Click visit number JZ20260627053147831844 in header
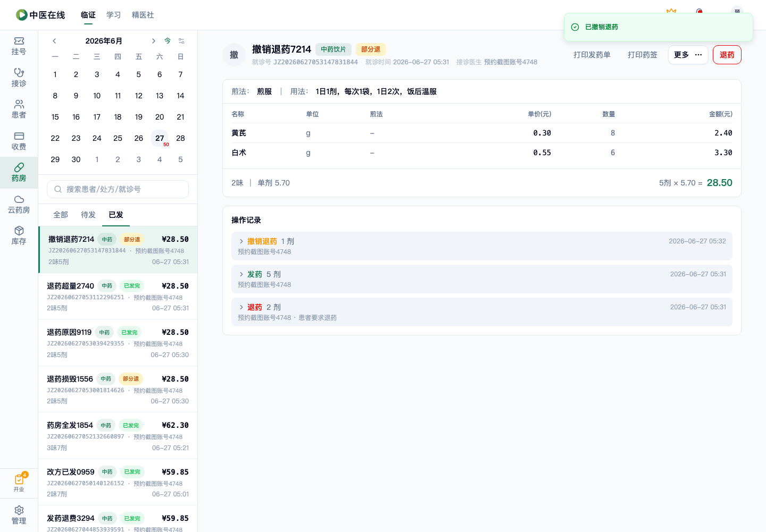 point(315,62)
